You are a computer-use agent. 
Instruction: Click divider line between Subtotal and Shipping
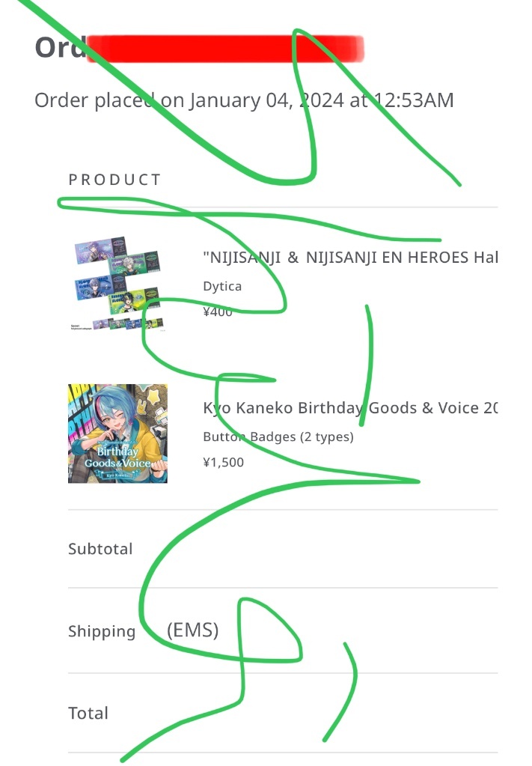(x=283, y=588)
